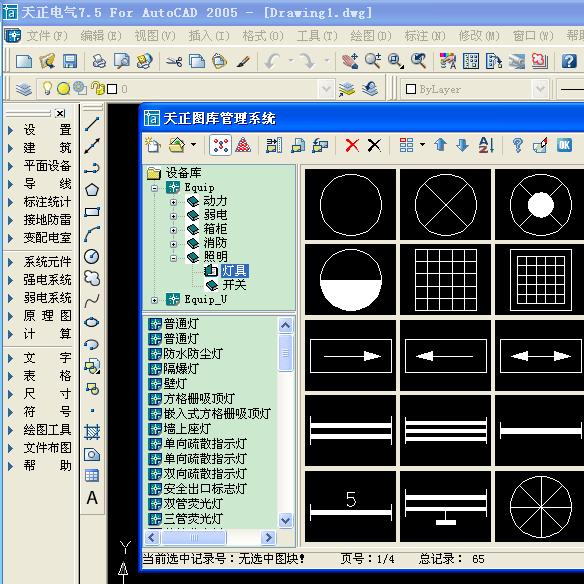Open the Layer Properties Manager icon
The image size is (584, 584).
24,89
